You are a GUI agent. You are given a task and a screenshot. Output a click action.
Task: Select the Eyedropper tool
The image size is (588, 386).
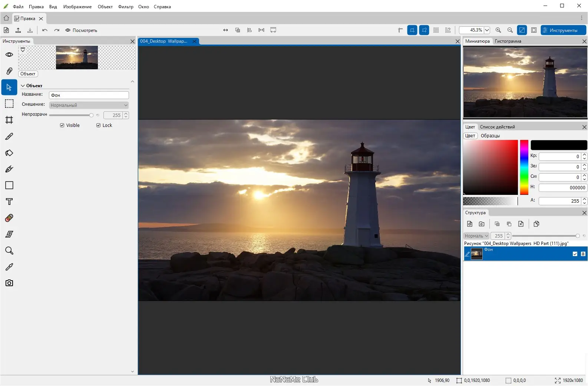point(9,267)
